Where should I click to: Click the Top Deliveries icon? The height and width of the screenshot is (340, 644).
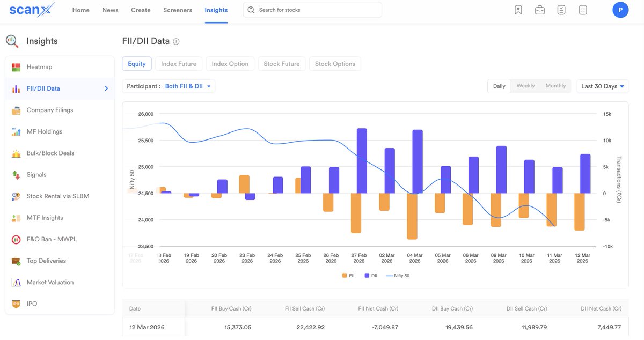[x=16, y=261]
